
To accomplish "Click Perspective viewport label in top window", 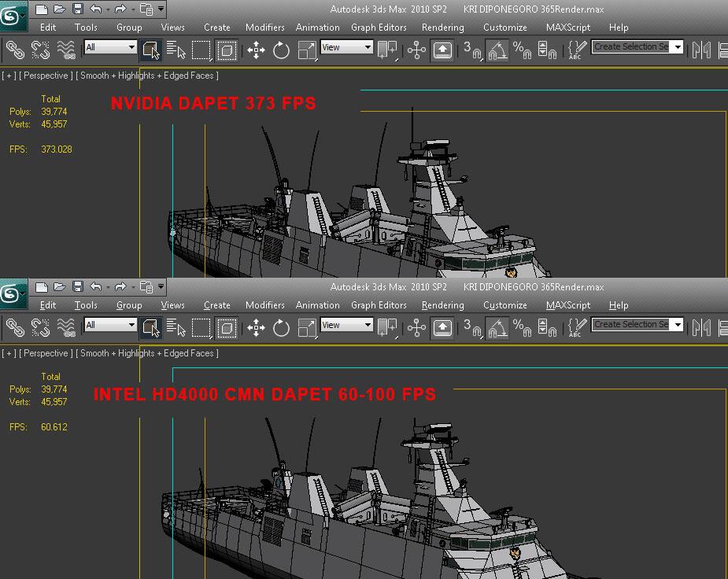I will [x=46, y=76].
